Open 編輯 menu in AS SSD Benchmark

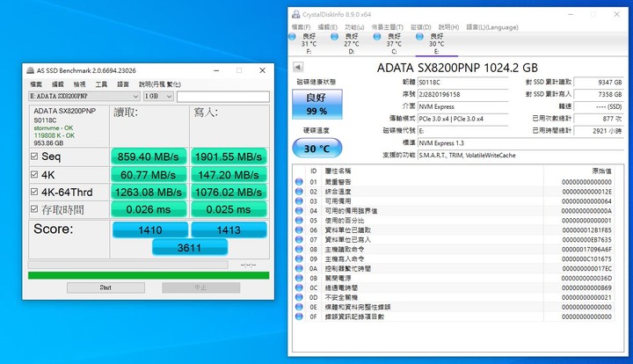tap(58, 84)
